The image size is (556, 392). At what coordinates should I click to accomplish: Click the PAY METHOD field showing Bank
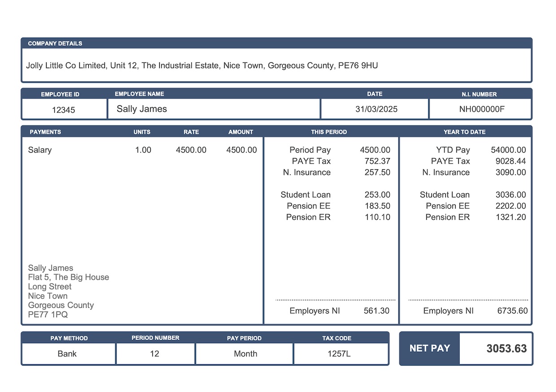pyautogui.click(x=68, y=353)
